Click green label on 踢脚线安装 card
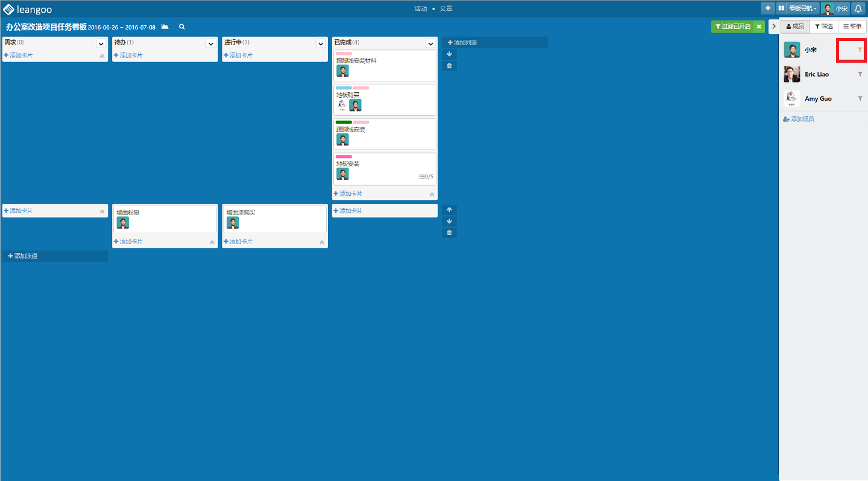This screenshot has height=481, width=868. tap(344, 122)
